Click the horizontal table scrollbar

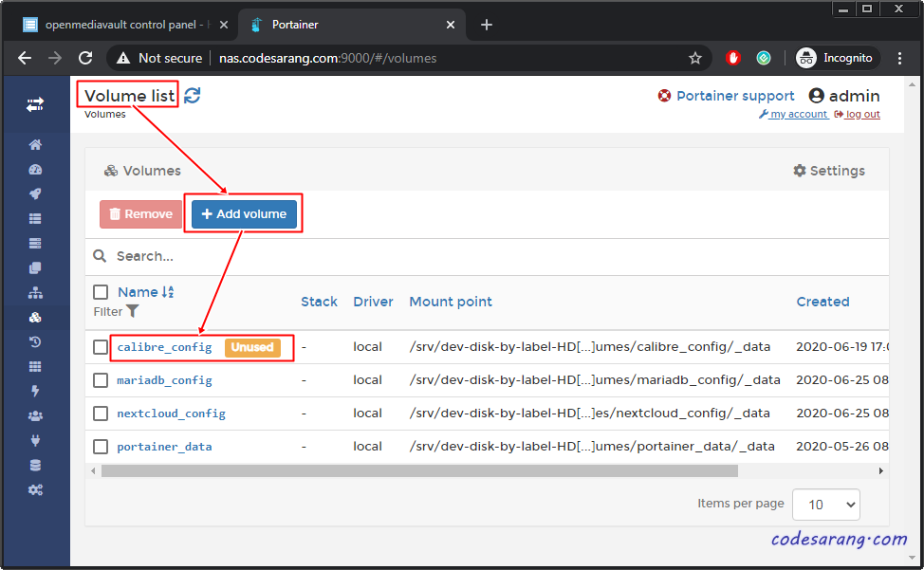419,470
